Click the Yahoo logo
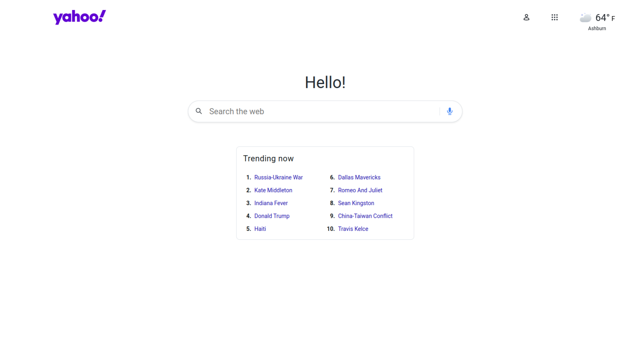The image size is (644, 362). click(x=79, y=17)
